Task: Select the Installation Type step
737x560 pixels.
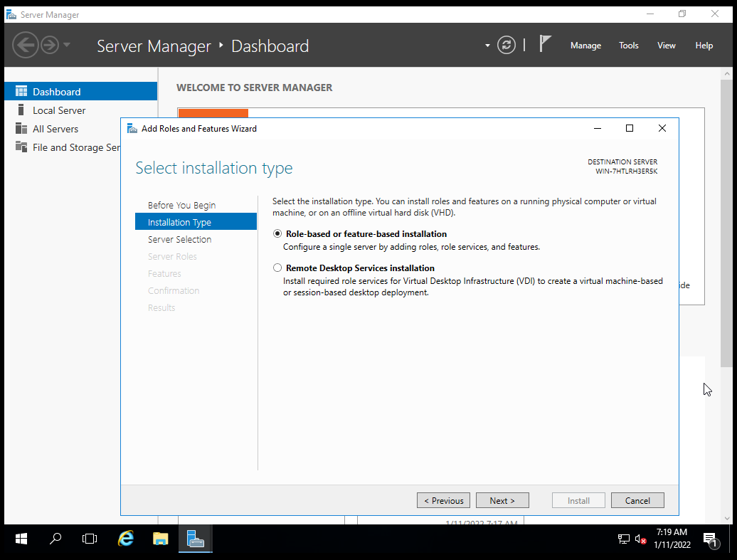Action: click(x=196, y=221)
